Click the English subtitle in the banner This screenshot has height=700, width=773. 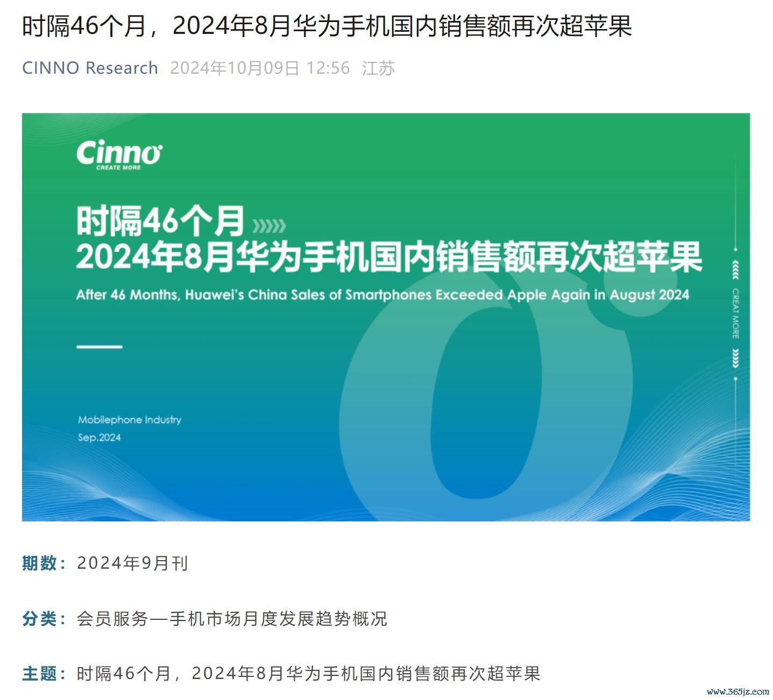(382, 295)
